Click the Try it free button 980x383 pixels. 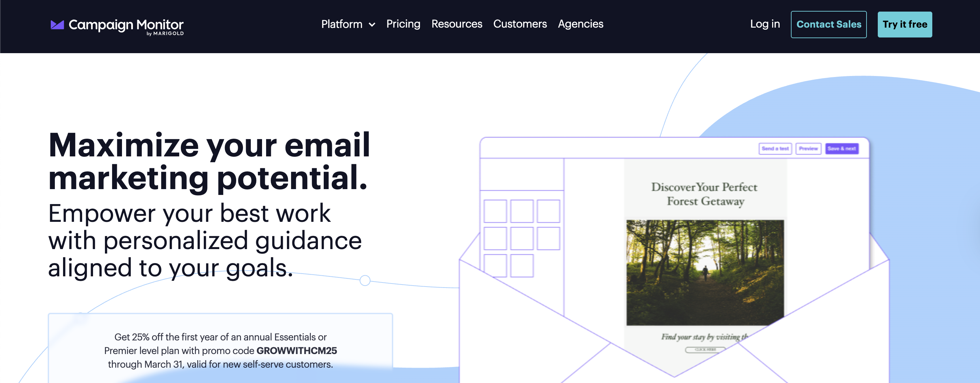coord(904,24)
